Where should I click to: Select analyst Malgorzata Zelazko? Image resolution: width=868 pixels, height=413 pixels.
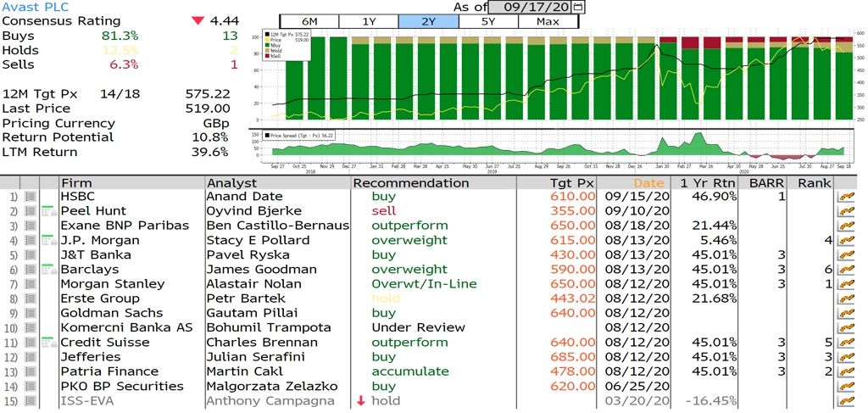[270, 386]
